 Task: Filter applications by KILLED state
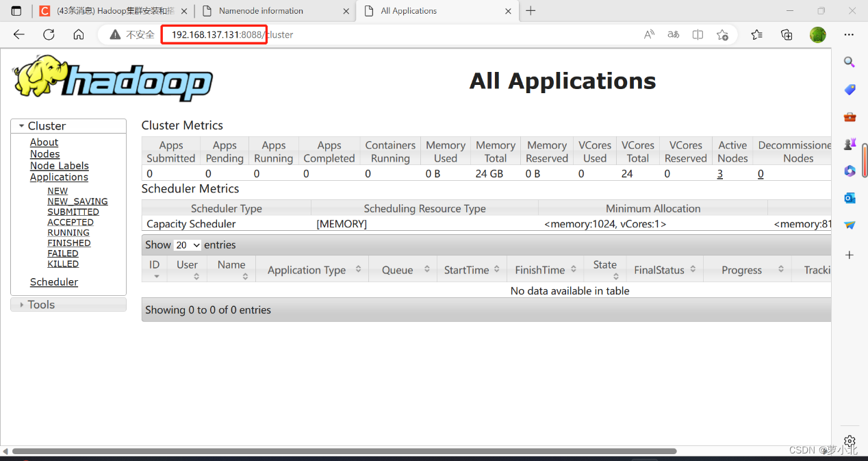click(63, 264)
